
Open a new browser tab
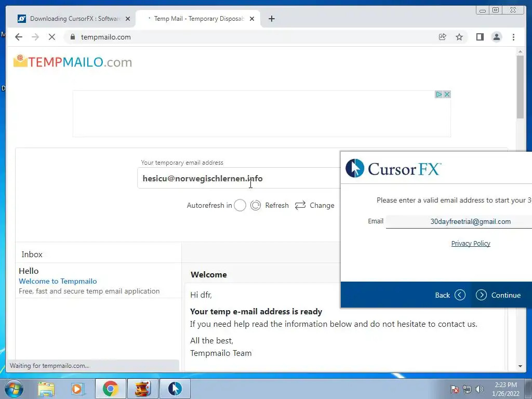pos(271,19)
